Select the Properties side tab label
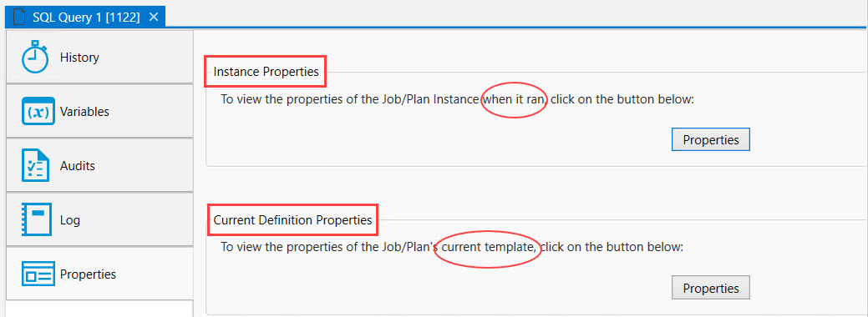Screen dimensions: 868x317 [88, 274]
